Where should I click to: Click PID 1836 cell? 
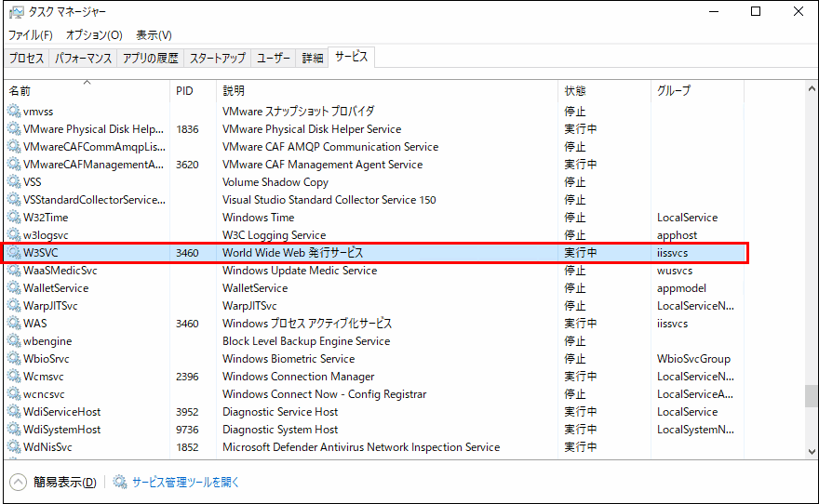point(187,129)
